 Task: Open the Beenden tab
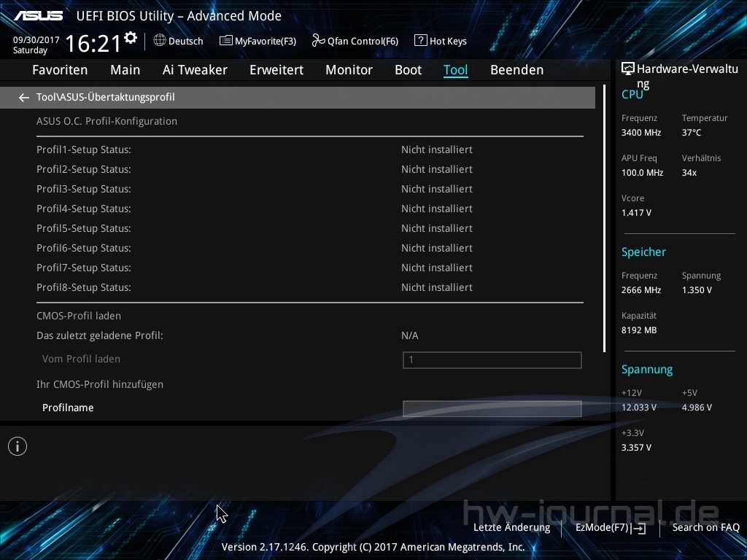[517, 70]
